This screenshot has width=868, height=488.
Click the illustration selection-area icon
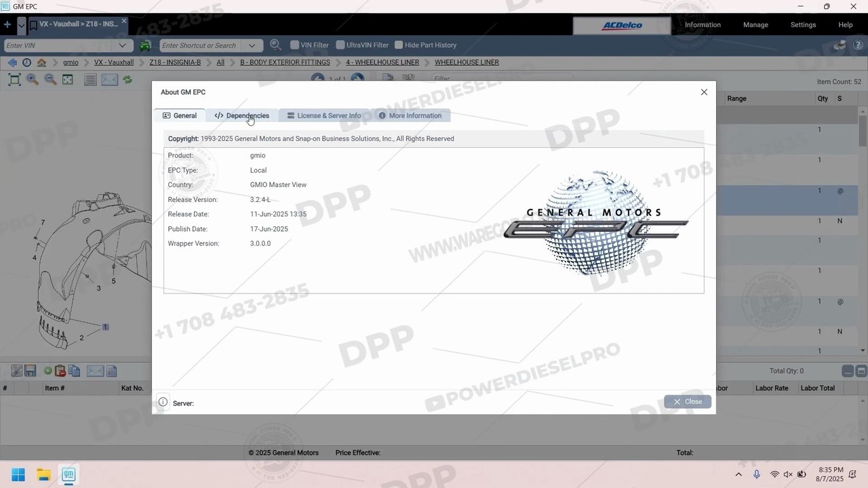[68, 80]
